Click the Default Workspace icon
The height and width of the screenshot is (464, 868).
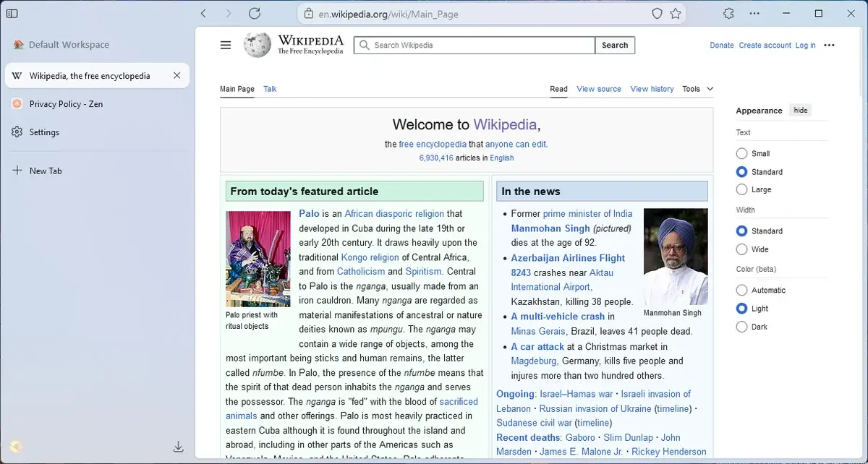pyautogui.click(x=18, y=45)
